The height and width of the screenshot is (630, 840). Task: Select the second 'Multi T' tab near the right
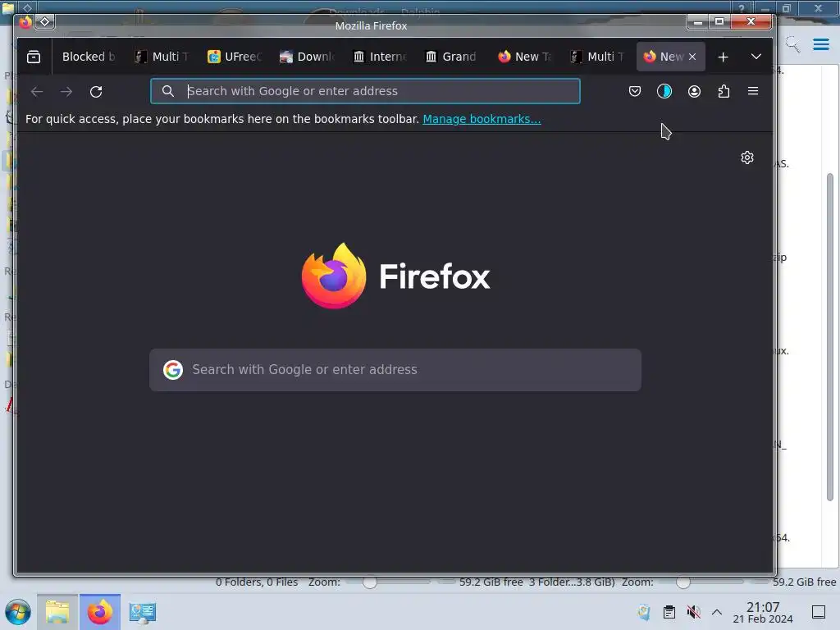(x=597, y=57)
